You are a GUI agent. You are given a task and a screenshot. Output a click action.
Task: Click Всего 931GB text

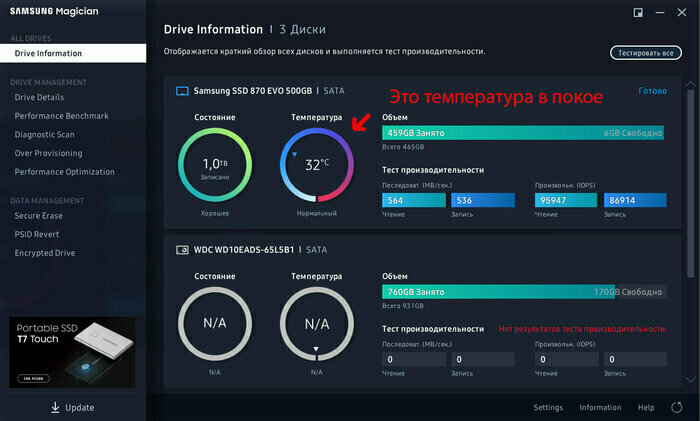[403, 306]
